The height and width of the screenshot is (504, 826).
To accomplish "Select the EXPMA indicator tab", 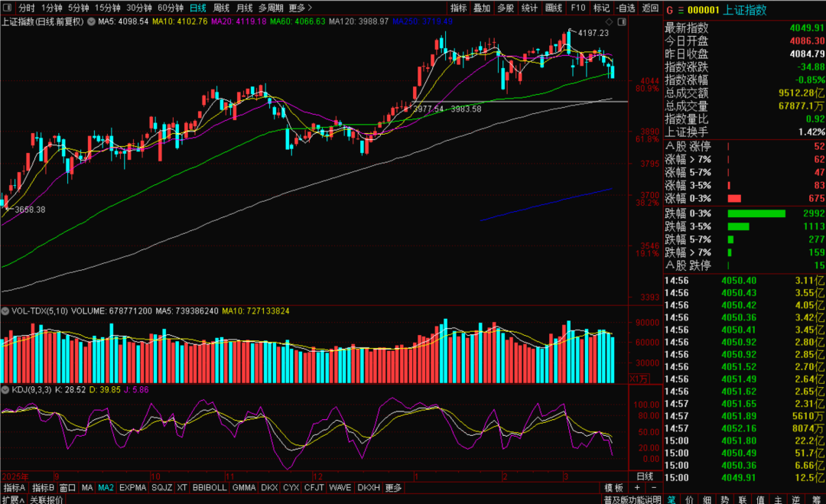I will [133, 488].
